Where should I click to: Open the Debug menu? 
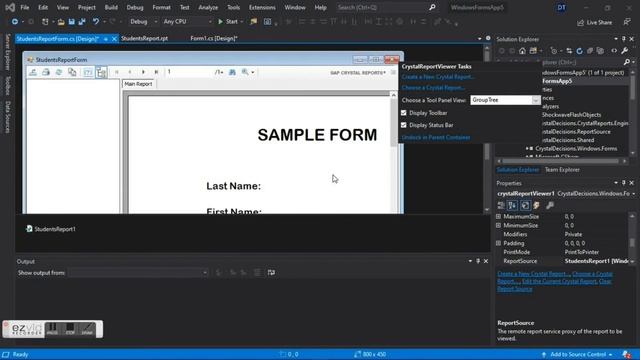pyautogui.click(x=135, y=7)
